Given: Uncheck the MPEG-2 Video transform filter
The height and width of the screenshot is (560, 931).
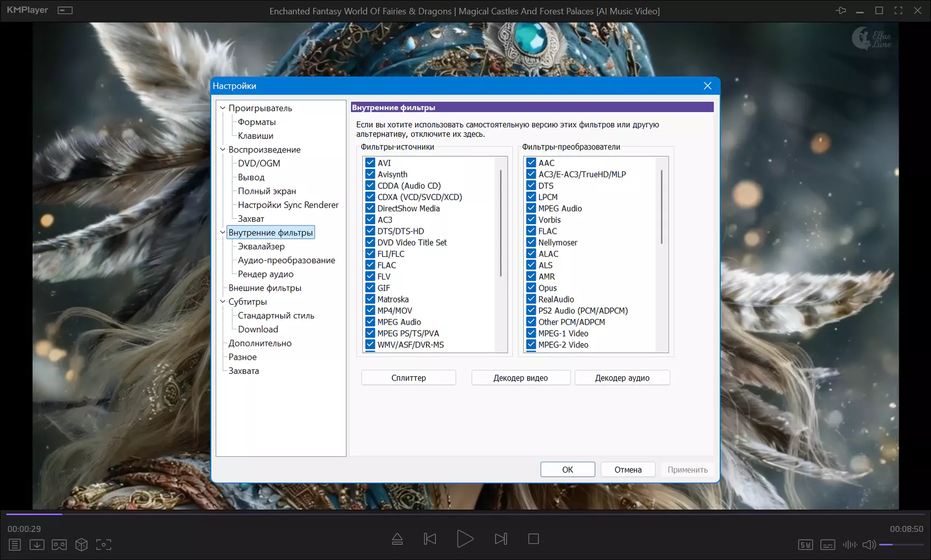Looking at the screenshot, I should [531, 345].
